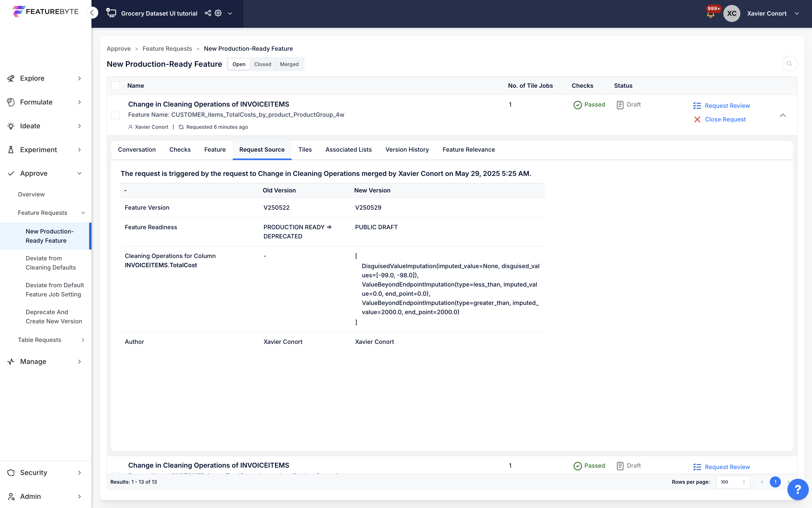
Task: Collapse the Feature Requests submenu chevron
Action: pyautogui.click(x=83, y=213)
